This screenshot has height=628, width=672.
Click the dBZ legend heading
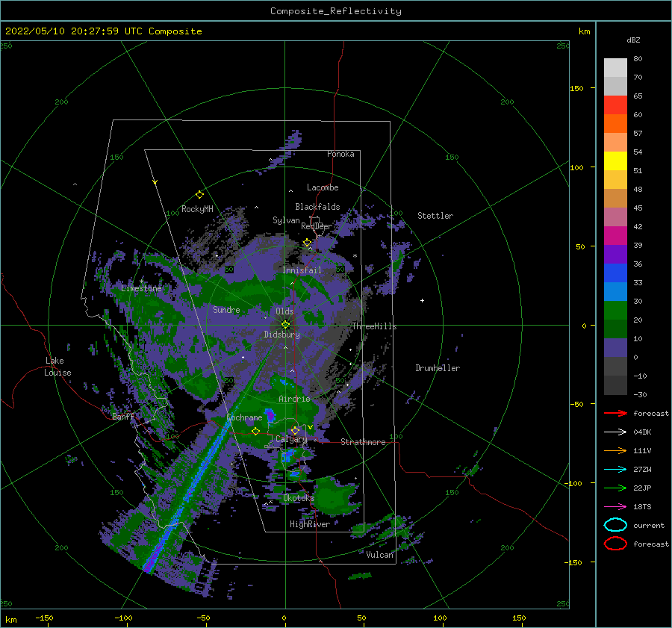click(633, 40)
